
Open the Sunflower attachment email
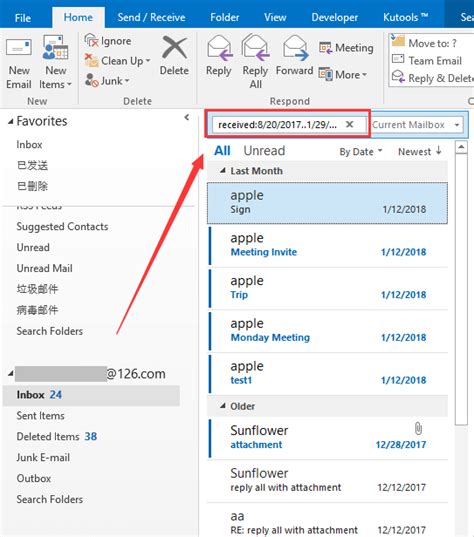click(328, 438)
